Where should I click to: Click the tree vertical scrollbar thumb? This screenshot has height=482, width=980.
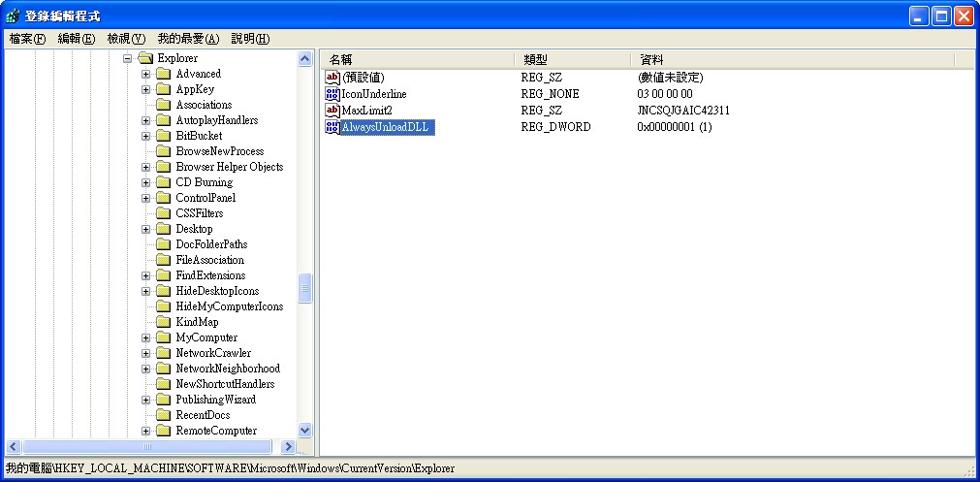point(305,288)
